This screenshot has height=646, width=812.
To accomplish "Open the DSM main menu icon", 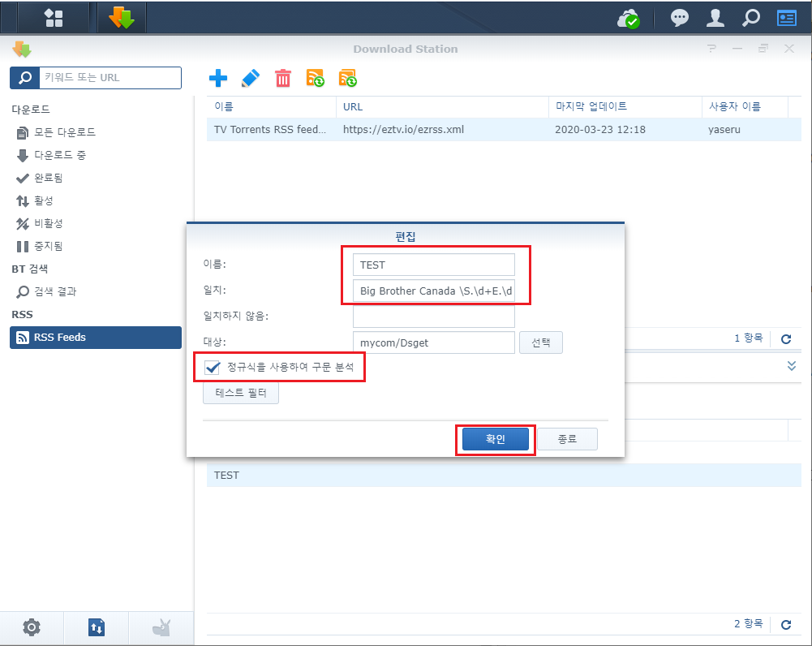I will pos(54,18).
